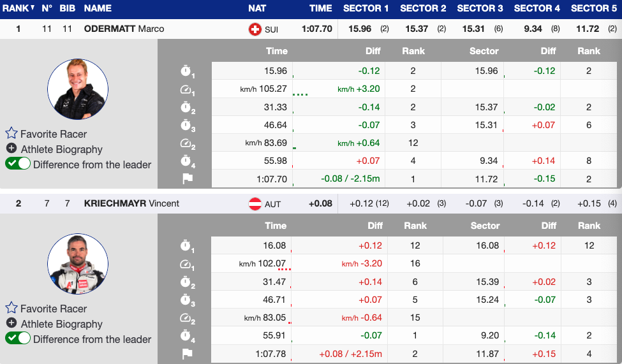Image resolution: width=622 pixels, height=364 pixels.
Task: Click Vincent Kriechmayr's profile photo
Action: [78, 264]
